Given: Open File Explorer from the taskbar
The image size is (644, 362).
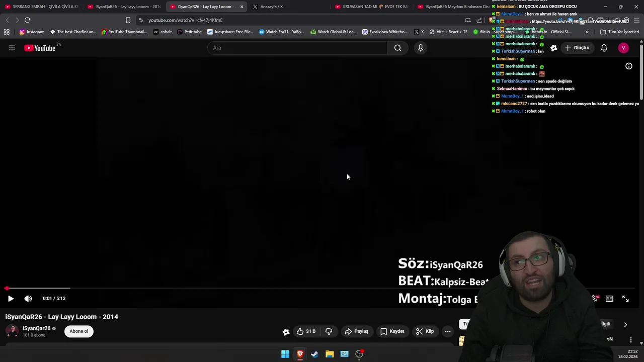Looking at the screenshot, I should click(x=330, y=354).
